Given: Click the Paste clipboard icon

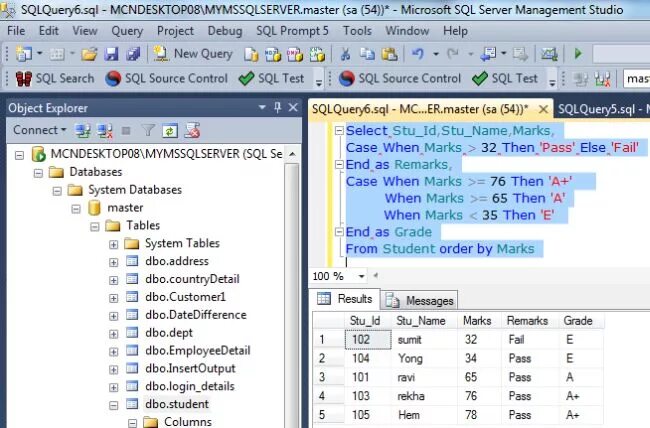Looking at the screenshot, I should (x=389, y=54).
